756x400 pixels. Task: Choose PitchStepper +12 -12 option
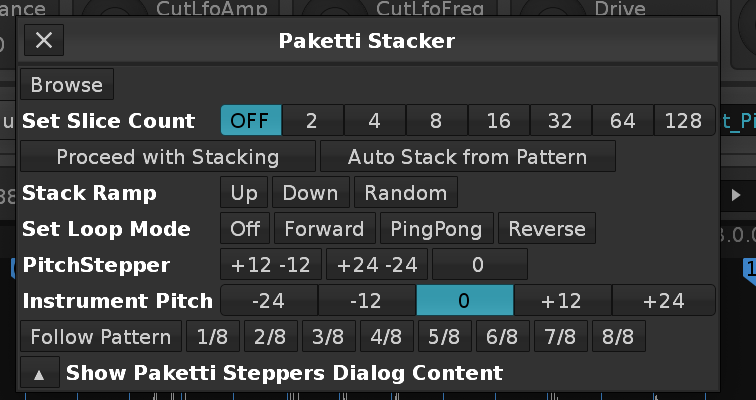pos(271,265)
